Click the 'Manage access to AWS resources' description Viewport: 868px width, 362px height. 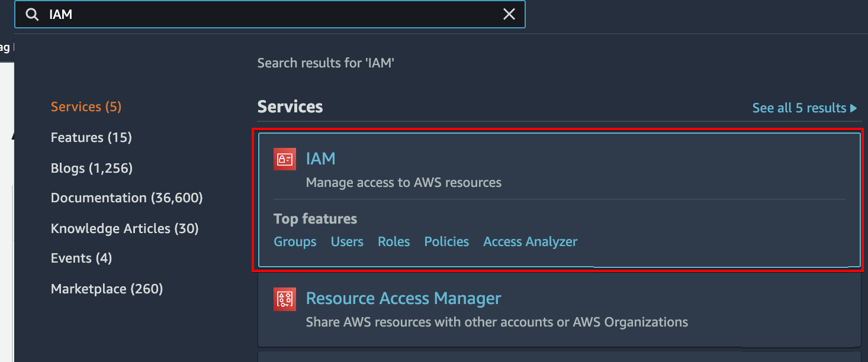coord(404,183)
